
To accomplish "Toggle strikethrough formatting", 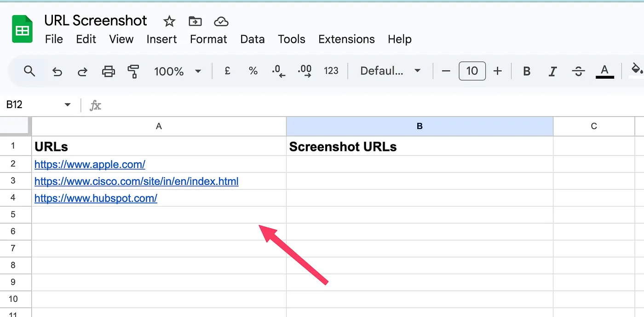I will tap(578, 71).
